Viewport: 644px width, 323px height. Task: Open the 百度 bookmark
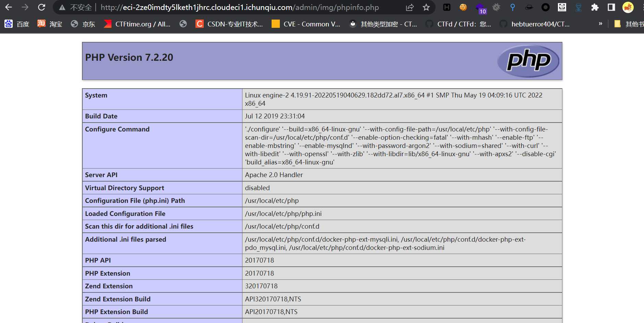(x=17, y=24)
